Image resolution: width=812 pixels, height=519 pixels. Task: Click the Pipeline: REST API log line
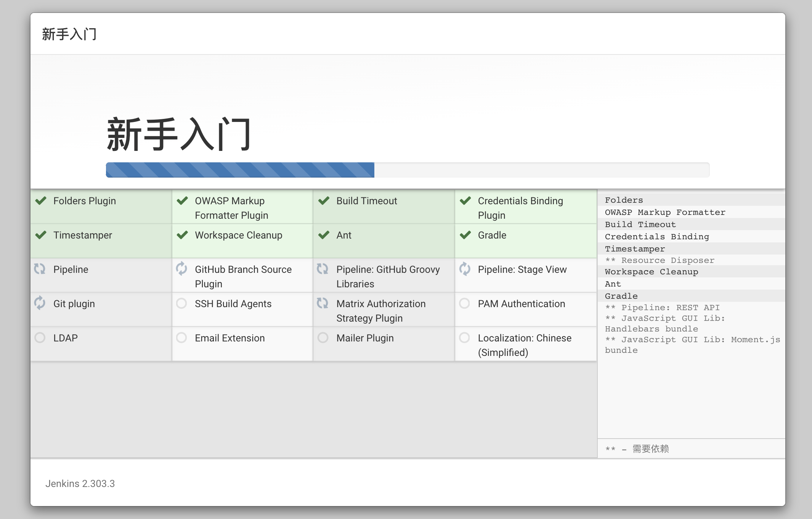670,308
